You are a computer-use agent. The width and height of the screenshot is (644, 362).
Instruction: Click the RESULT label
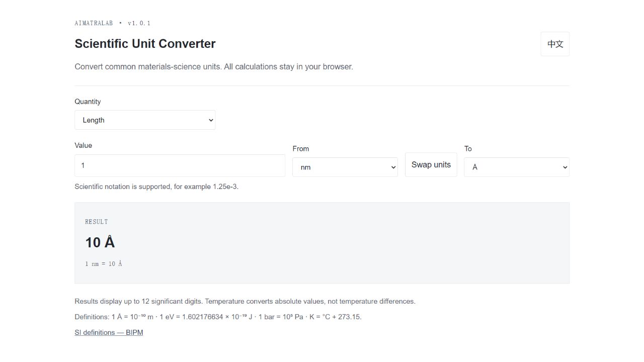tap(96, 222)
